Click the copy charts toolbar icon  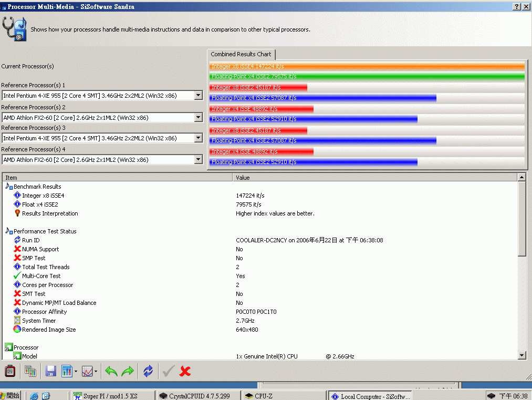[30, 371]
